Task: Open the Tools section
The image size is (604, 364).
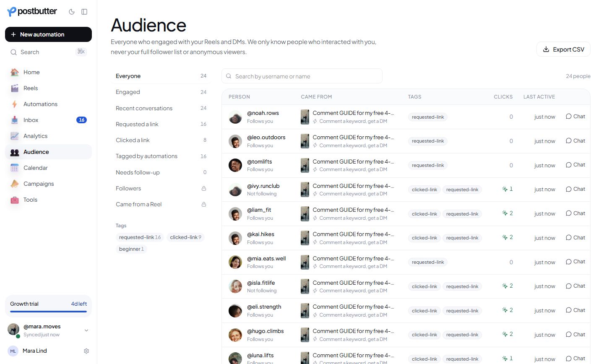Action: pos(48,200)
